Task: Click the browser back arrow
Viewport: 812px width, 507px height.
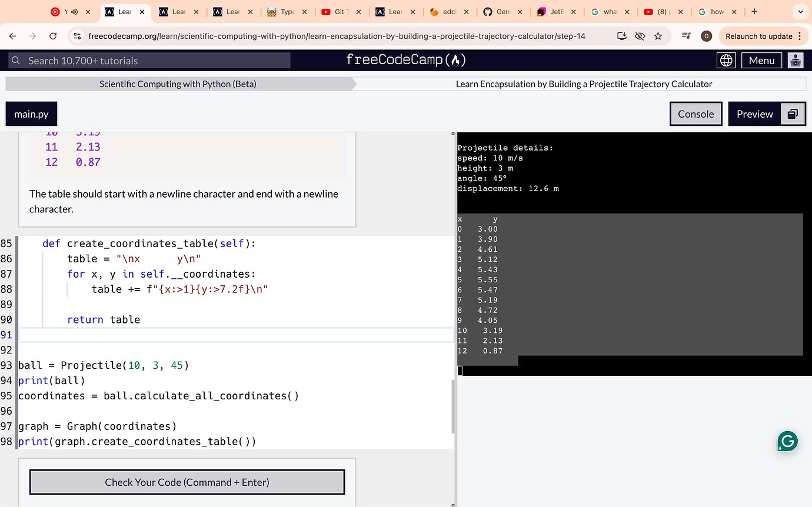Action: click(12, 36)
